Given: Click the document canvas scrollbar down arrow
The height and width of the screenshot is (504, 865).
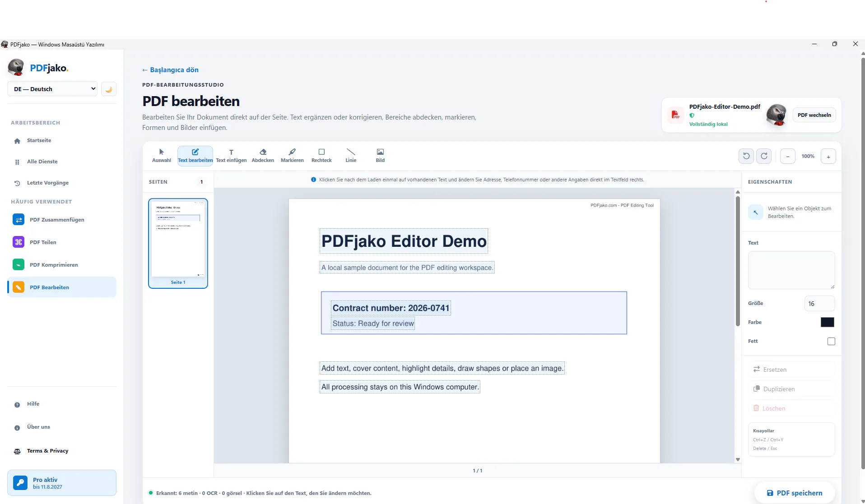Looking at the screenshot, I should [x=738, y=460].
